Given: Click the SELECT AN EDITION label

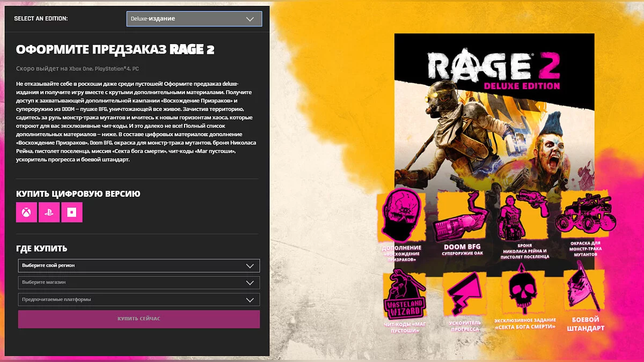Looking at the screenshot, I should click(x=41, y=19).
